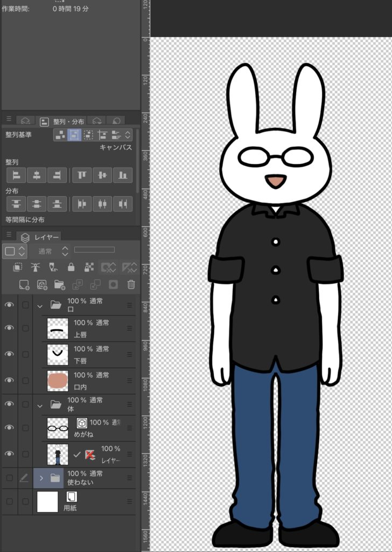The image size is (392, 552).
Task: Click the lock layer icon
Action: 71,267
